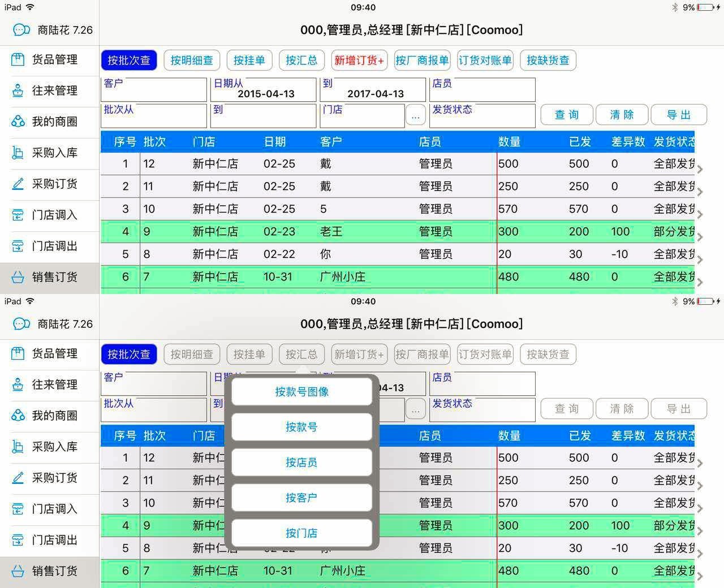Choose 按店员 from the popup menu
Image resolution: width=724 pixels, height=588 pixels.
[x=302, y=462]
